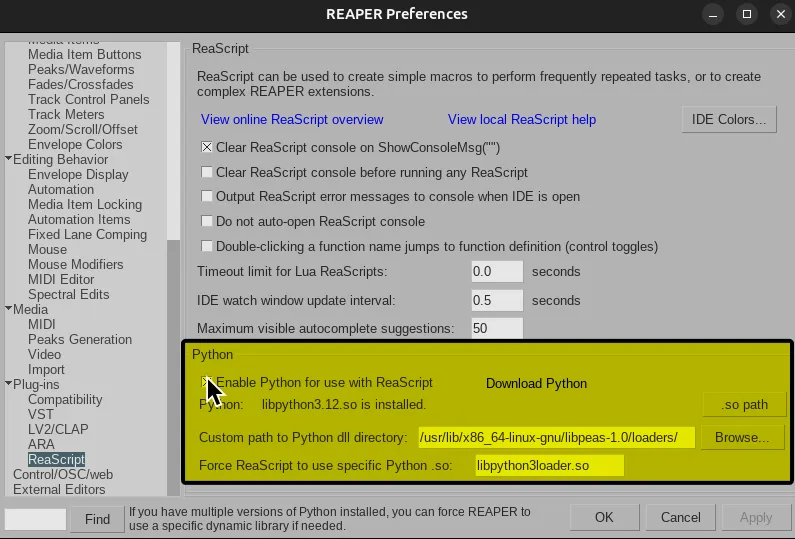Select Video preferences page
The image size is (795, 539).
(x=44, y=354)
